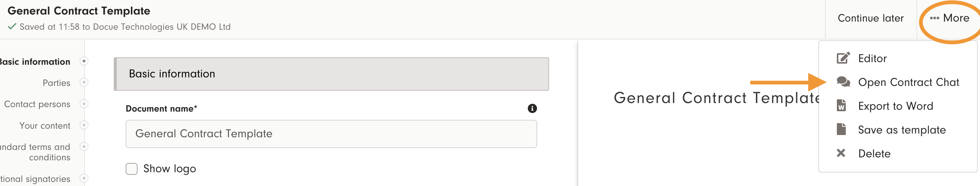
Task: Select the Parties step circle
Action: tap(84, 83)
